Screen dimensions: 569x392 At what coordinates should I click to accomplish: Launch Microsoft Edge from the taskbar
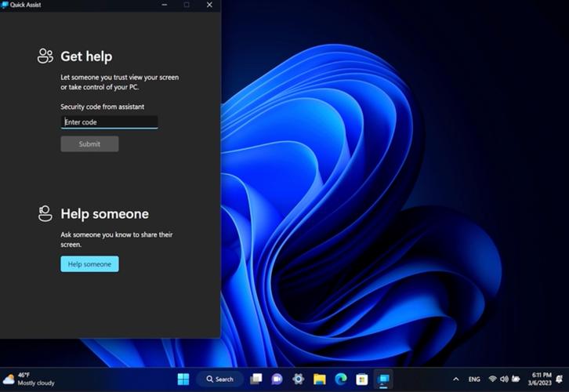(x=341, y=379)
